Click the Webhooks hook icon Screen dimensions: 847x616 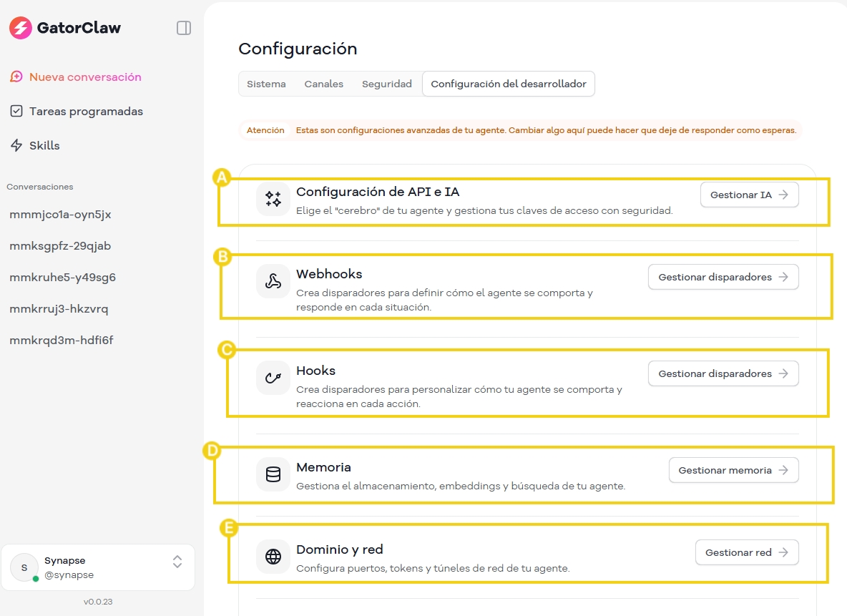[273, 280]
